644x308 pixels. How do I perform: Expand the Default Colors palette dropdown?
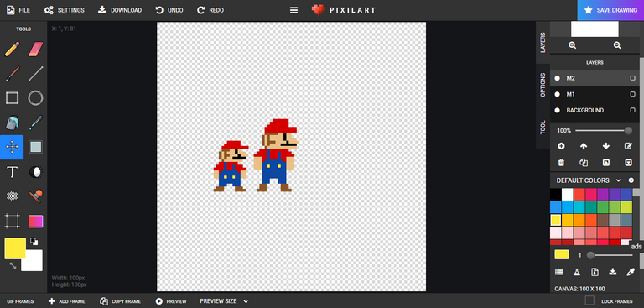(x=618, y=180)
